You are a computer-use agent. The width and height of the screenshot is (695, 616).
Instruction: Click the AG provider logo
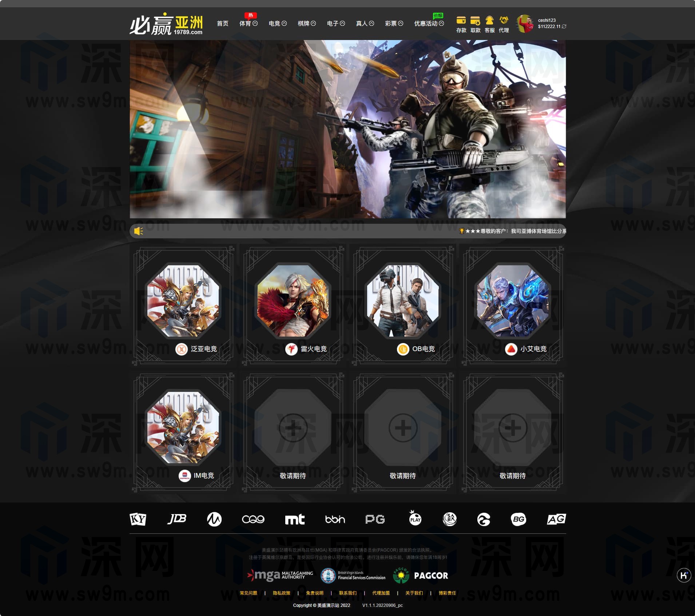556,519
